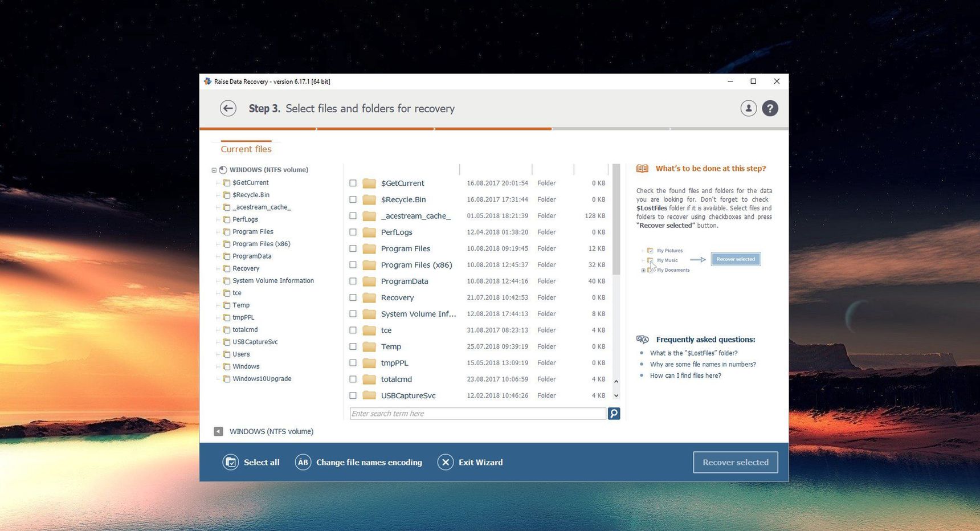Click the Recover selected button
980x531 pixels.
pyautogui.click(x=736, y=462)
